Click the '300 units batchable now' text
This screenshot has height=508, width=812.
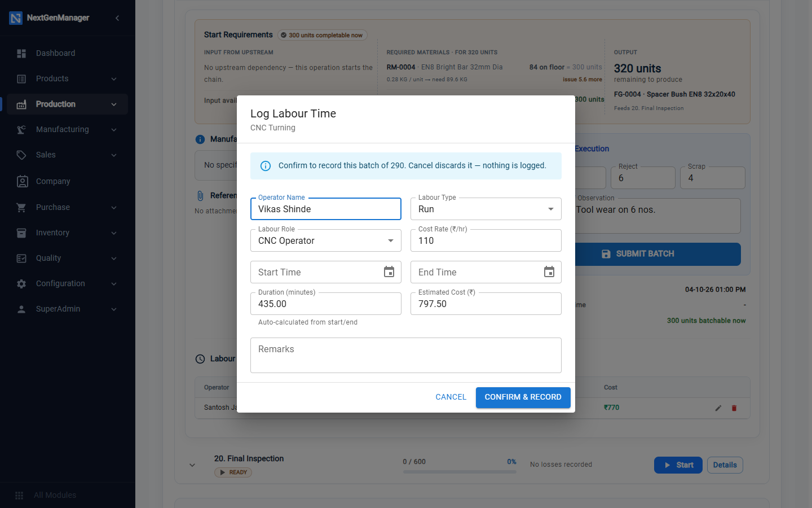(x=706, y=321)
